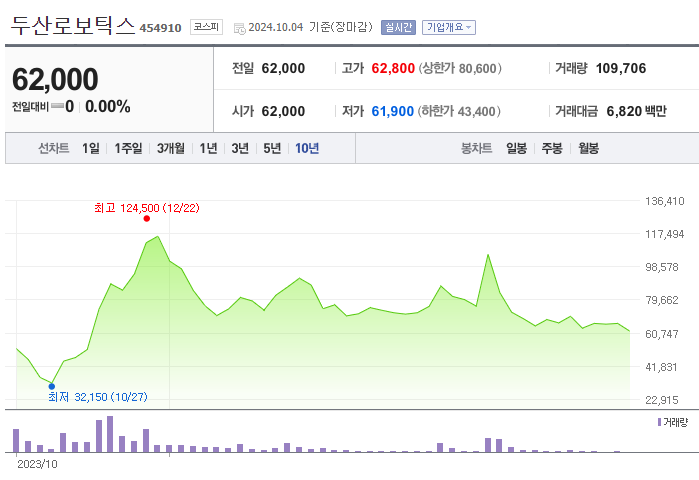Viewport: 699px width, 480px height.
Task: Click the 2023/10 date axis label
Action: 37,464
